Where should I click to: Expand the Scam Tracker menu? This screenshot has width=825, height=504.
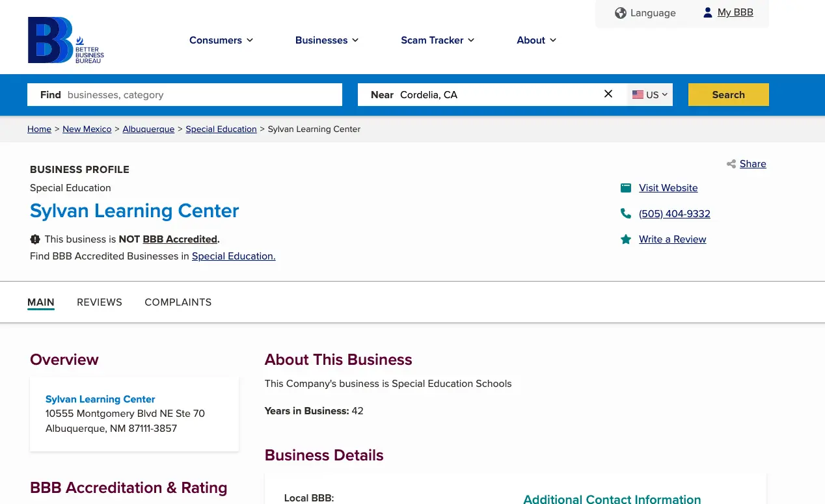(x=437, y=40)
